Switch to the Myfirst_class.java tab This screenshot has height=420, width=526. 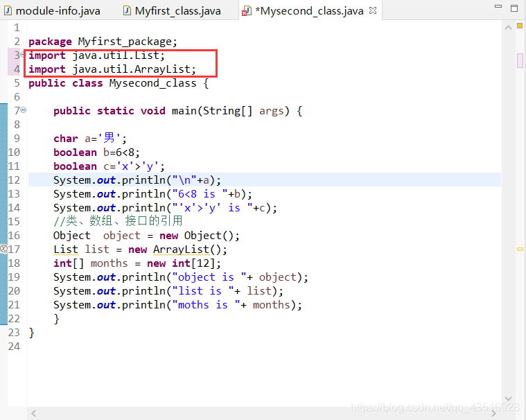(172, 10)
